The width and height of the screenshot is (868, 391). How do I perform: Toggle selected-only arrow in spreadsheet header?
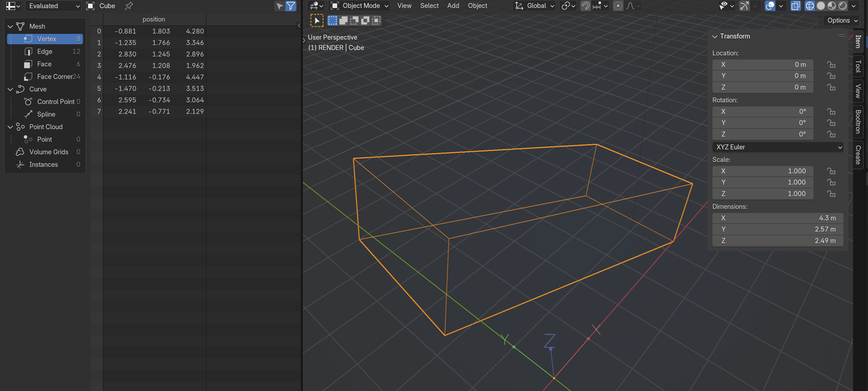279,5
